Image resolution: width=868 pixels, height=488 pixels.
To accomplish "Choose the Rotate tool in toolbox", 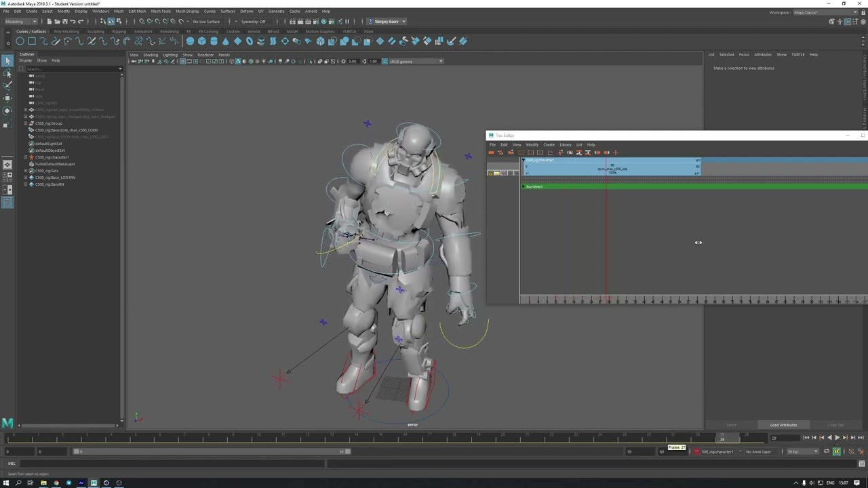I will tap(7, 110).
